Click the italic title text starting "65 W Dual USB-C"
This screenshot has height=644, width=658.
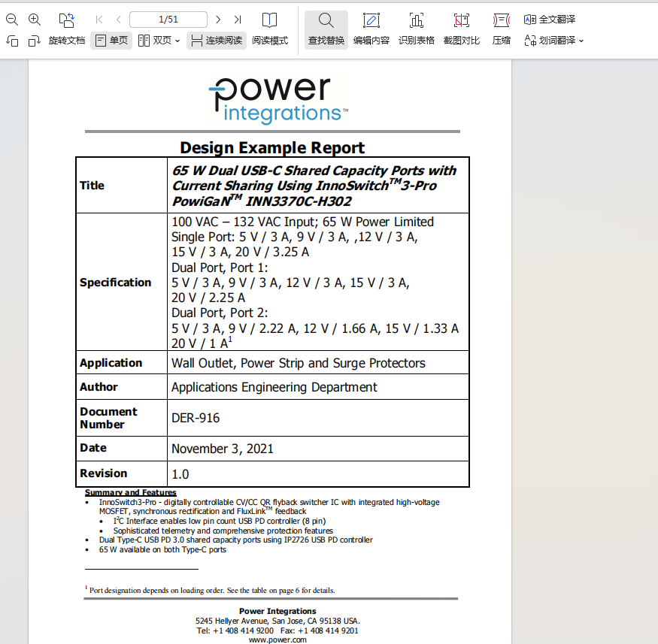pos(314,186)
